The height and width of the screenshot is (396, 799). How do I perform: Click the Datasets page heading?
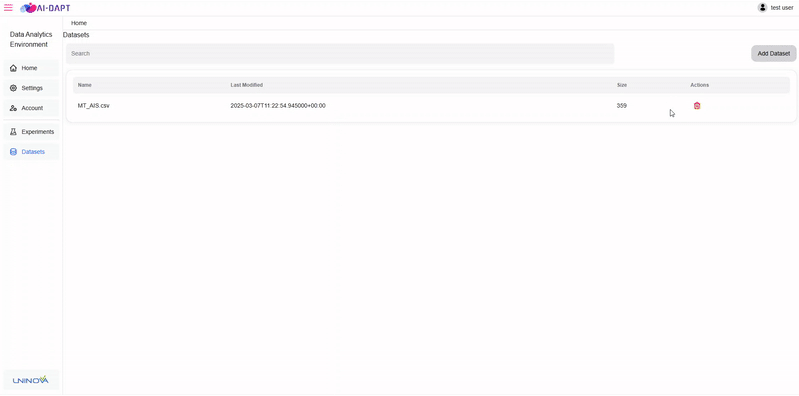[x=76, y=35]
